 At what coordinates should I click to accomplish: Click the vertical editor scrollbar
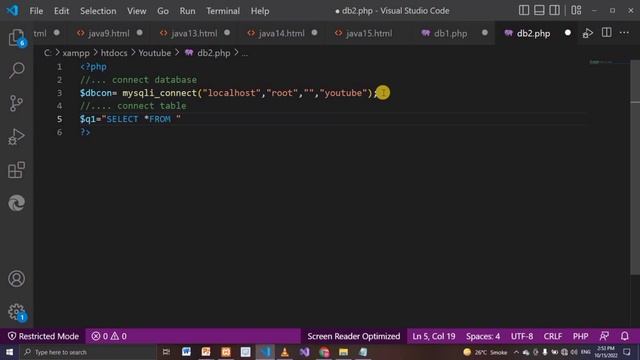click(635, 167)
